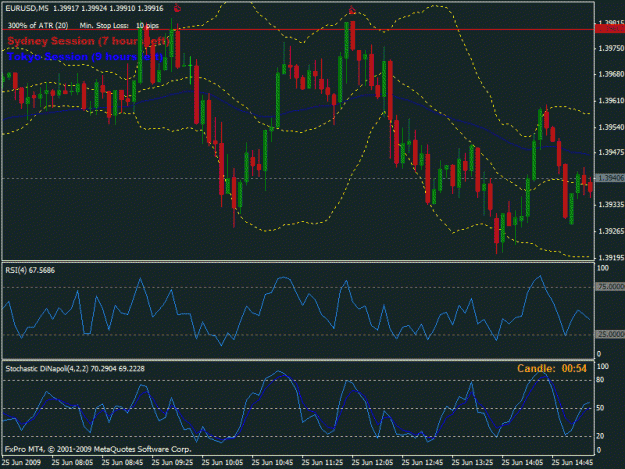The height and width of the screenshot is (469, 625).
Task: Click the RSI 25.0000 level tag
Action: tap(610, 334)
